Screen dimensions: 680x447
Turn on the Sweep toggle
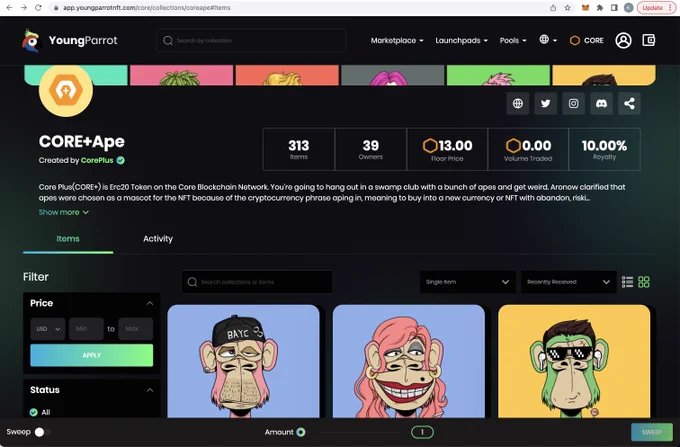42,432
